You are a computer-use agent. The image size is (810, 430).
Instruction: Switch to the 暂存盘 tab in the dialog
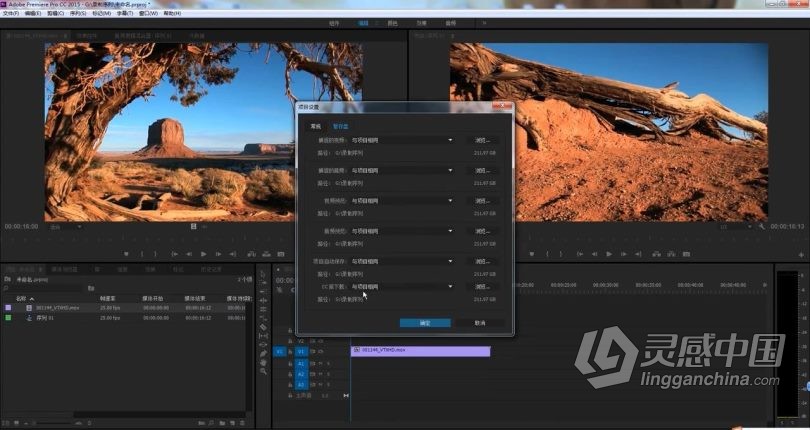coord(340,126)
